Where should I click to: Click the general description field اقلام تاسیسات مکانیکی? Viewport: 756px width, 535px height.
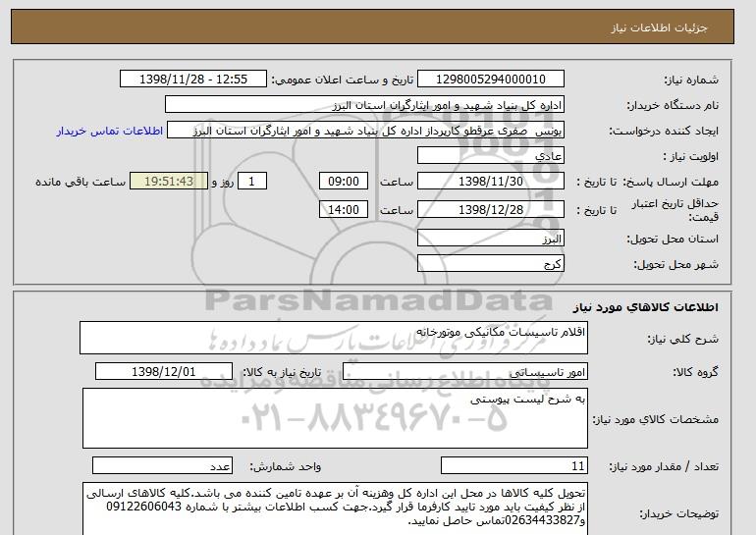pos(334,338)
